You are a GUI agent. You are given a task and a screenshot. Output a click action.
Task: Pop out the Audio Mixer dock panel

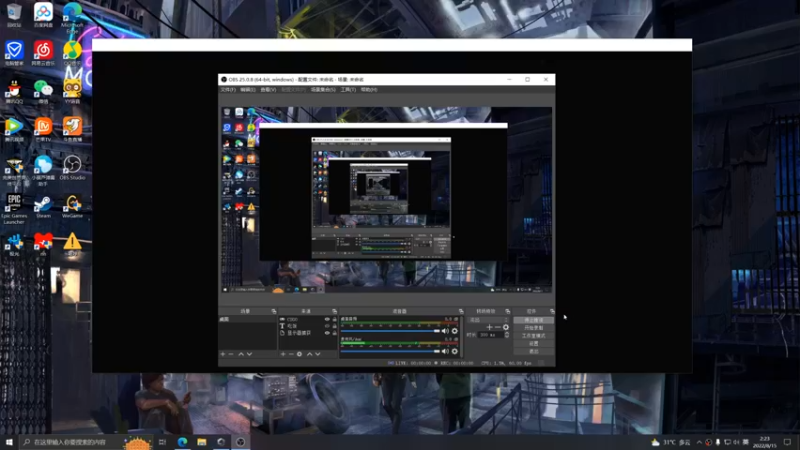tap(461, 311)
